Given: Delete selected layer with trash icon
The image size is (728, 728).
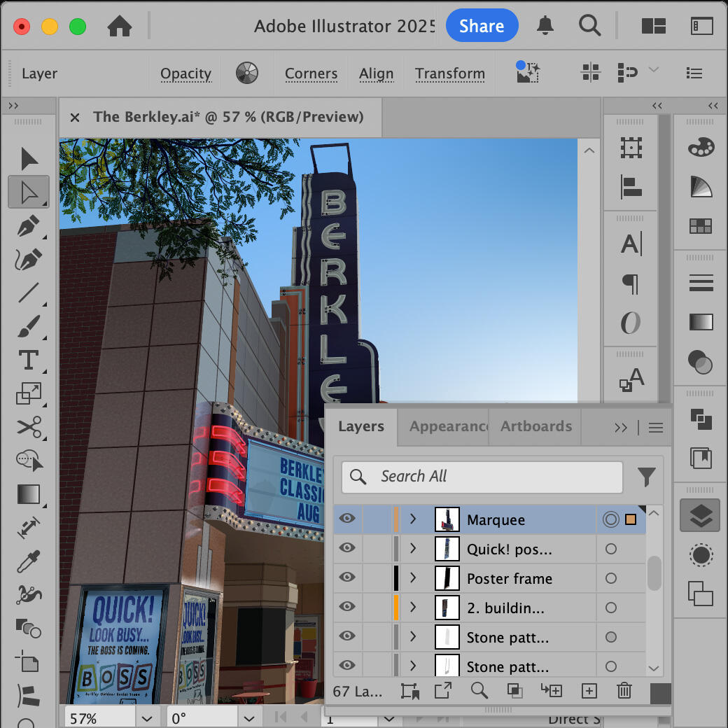Looking at the screenshot, I should click(624, 691).
